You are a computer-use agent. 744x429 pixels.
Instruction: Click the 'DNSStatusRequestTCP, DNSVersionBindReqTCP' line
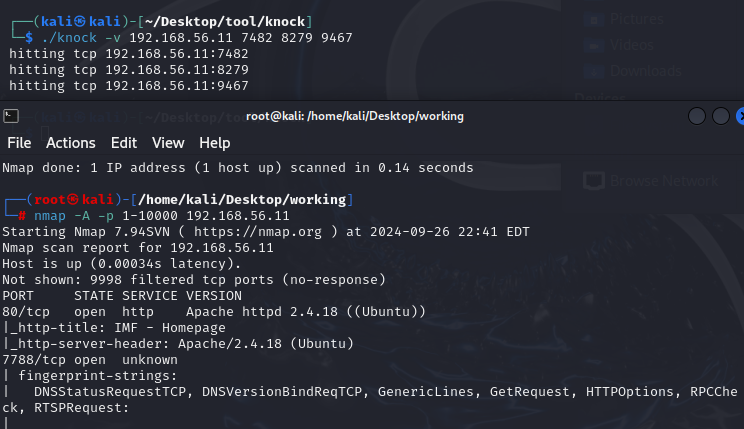tap(370, 392)
